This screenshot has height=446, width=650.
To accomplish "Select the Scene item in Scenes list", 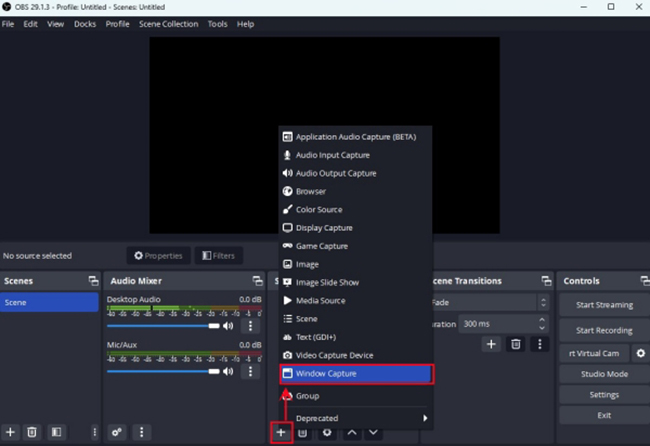I will (49, 303).
